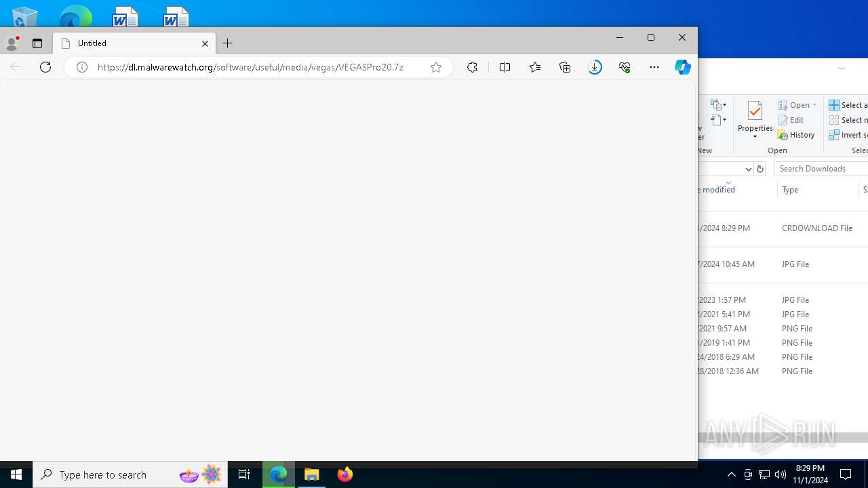Screen dimensions: 868x488
Task: Open the Edge profile icon
Action: [12, 43]
